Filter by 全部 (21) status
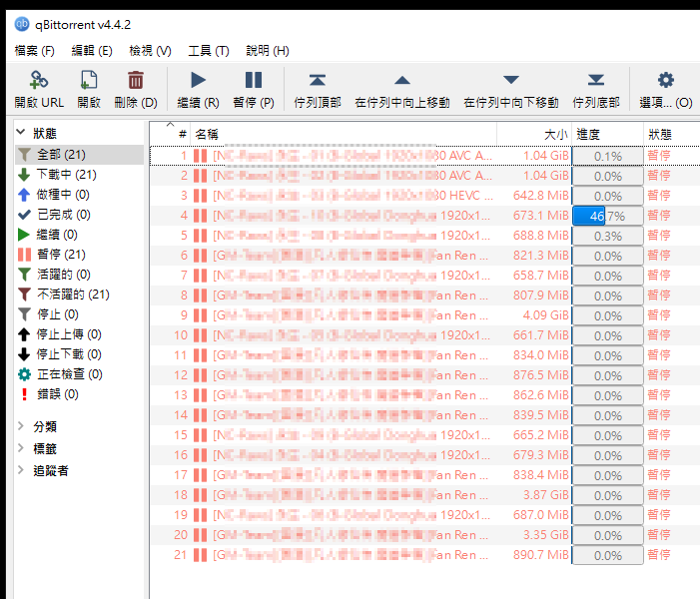 point(80,155)
